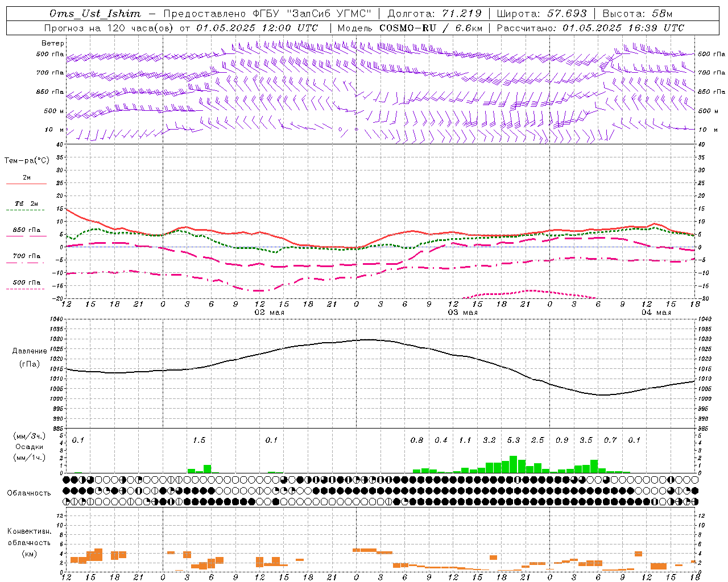The height and width of the screenshot is (582, 728).
Task: Click the 02 мая date label
Action: click(269, 313)
